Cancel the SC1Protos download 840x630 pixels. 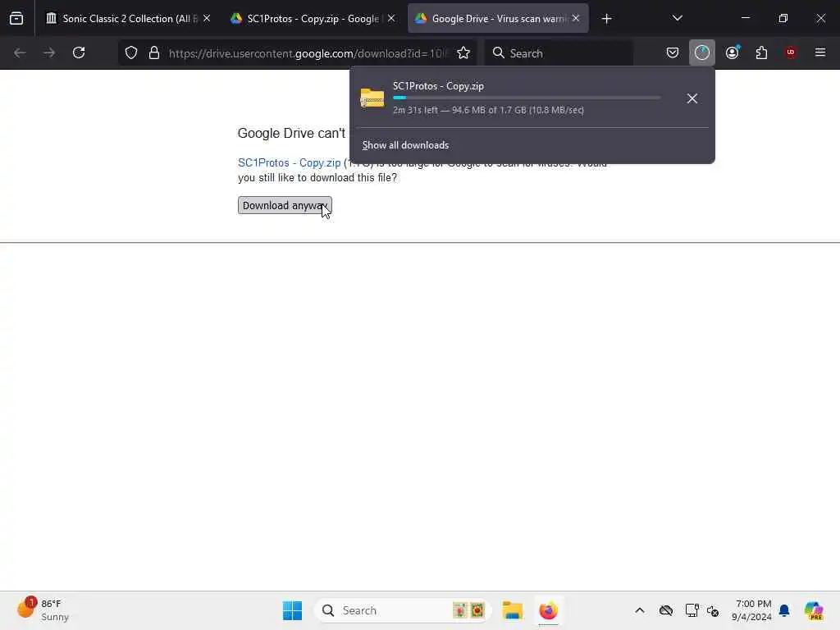point(692,98)
